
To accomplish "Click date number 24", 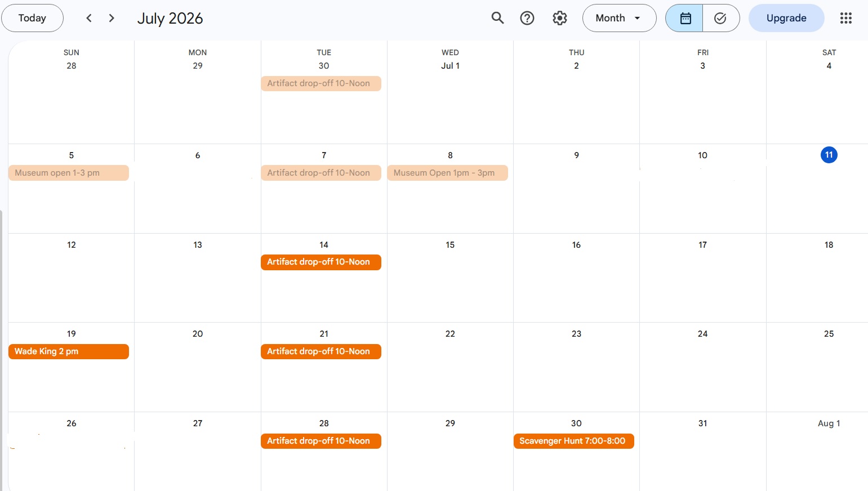I will pyautogui.click(x=702, y=334).
